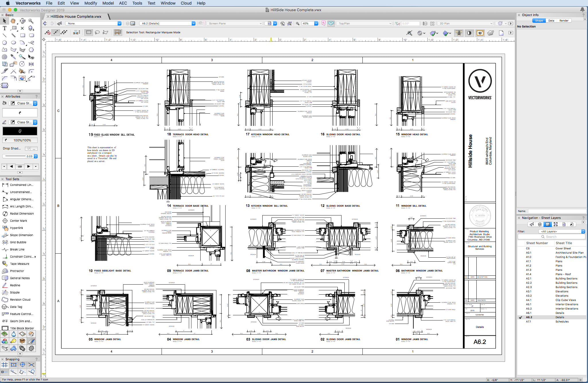Image resolution: width=588 pixels, height=383 pixels.
Task: Select the Pan hand tool
Action: (x=13, y=21)
